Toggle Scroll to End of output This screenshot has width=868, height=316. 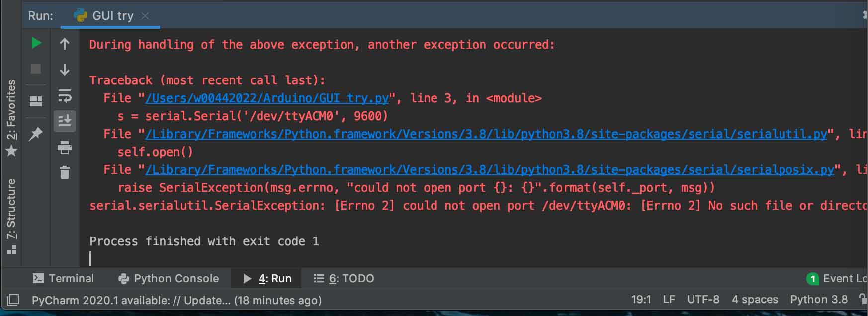65,121
